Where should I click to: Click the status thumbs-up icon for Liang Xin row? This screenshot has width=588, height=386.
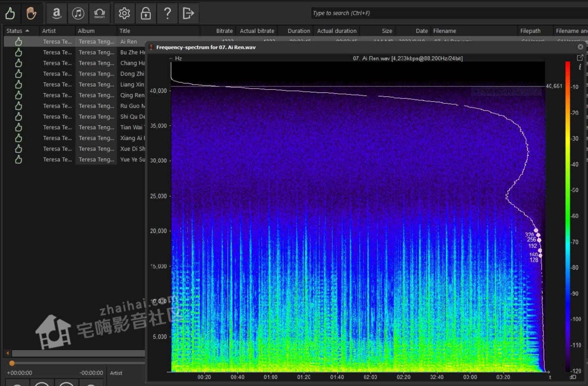click(x=19, y=84)
